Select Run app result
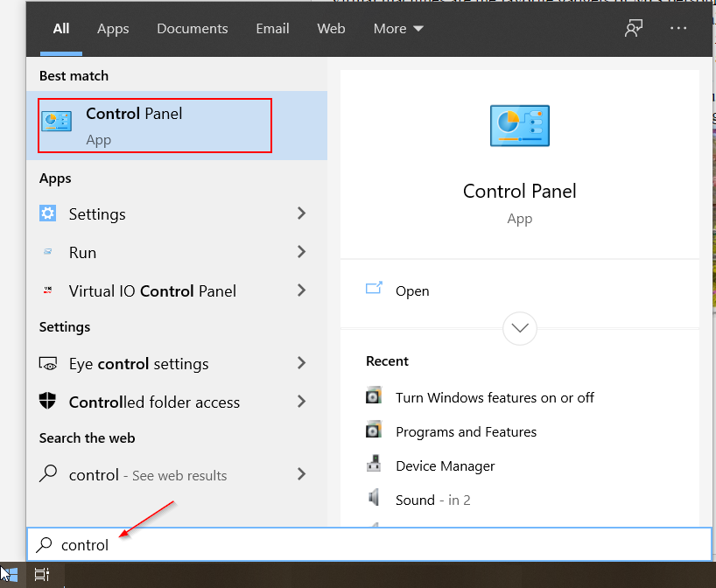This screenshot has width=716, height=588. point(177,251)
